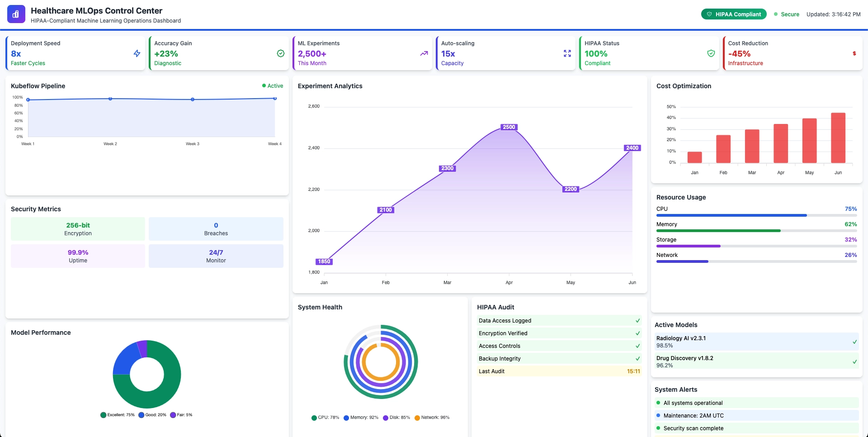Select the 2500 data point in Experiment Analytics
This screenshot has height=437, width=868.
pos(508,127)
